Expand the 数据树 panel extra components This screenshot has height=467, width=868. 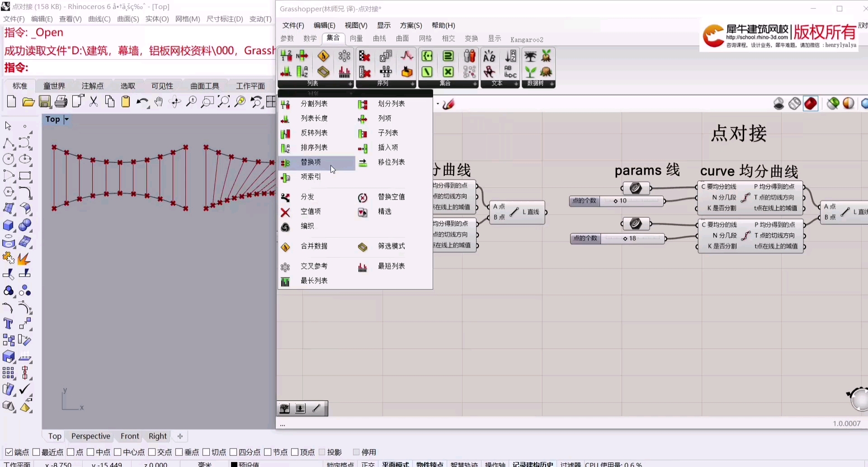pos(552,84)
